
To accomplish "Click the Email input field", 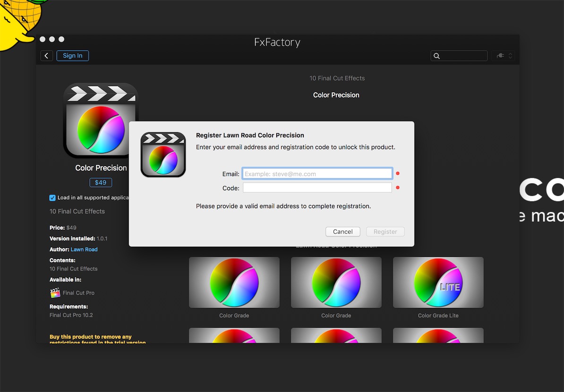I will (317, 174).
